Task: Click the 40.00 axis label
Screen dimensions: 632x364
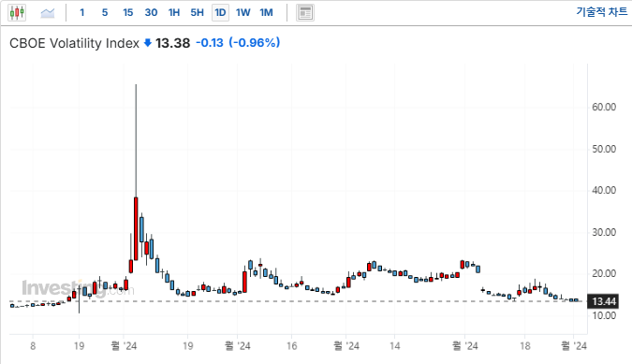Action: [604, 191]
